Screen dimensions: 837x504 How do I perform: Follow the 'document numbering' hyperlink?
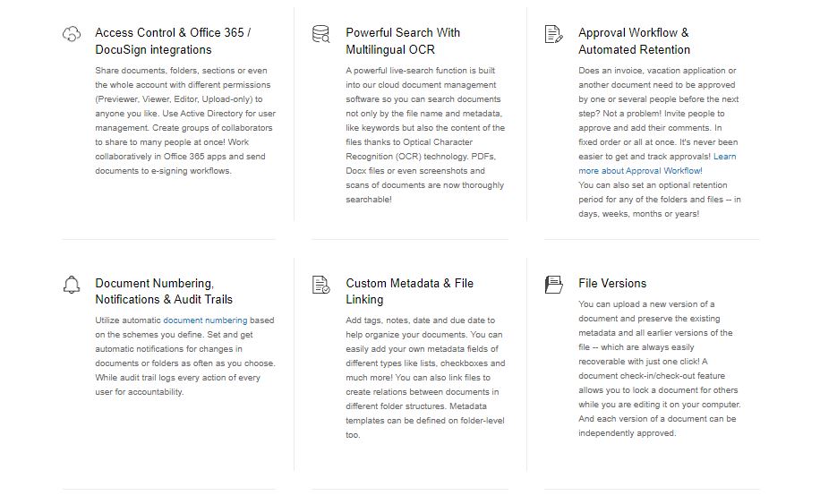click(x=205, y=320)
